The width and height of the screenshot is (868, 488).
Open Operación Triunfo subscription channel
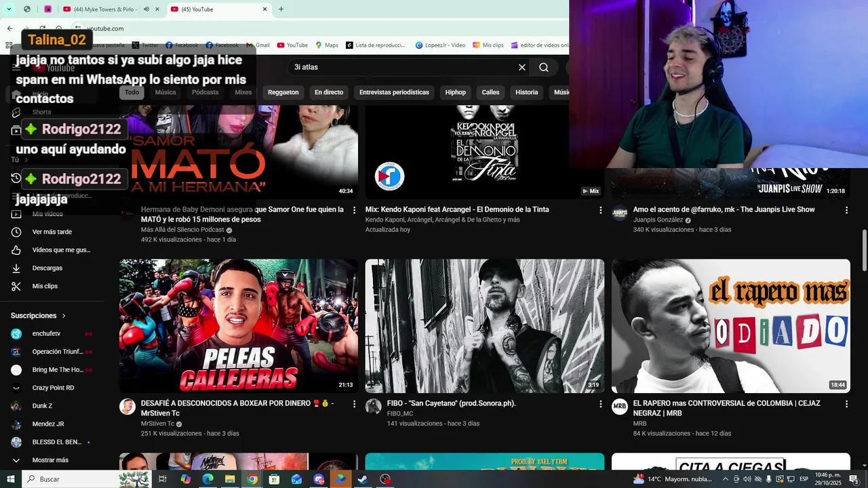57,352
